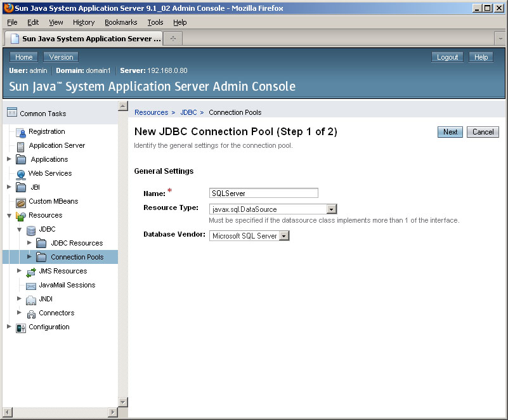Image resolution: width=508 pixels, height=420 pixels.
Task: Click tree horizontal scrollbar left arrow
Action: click(x=8, y=412)
